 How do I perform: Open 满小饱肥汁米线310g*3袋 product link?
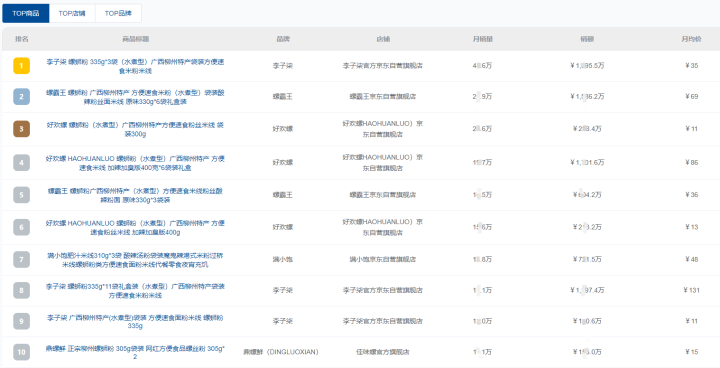tap(135, 259)
